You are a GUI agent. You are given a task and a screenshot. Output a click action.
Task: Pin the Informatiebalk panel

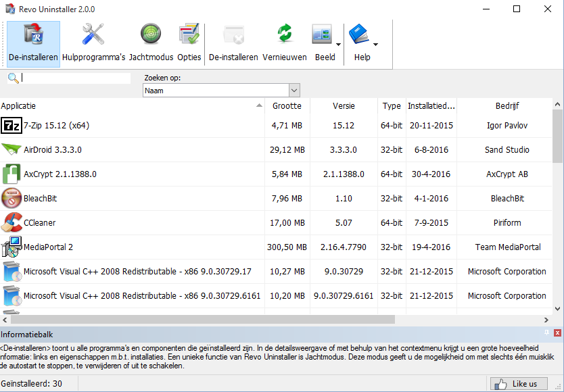pos(546,333)
